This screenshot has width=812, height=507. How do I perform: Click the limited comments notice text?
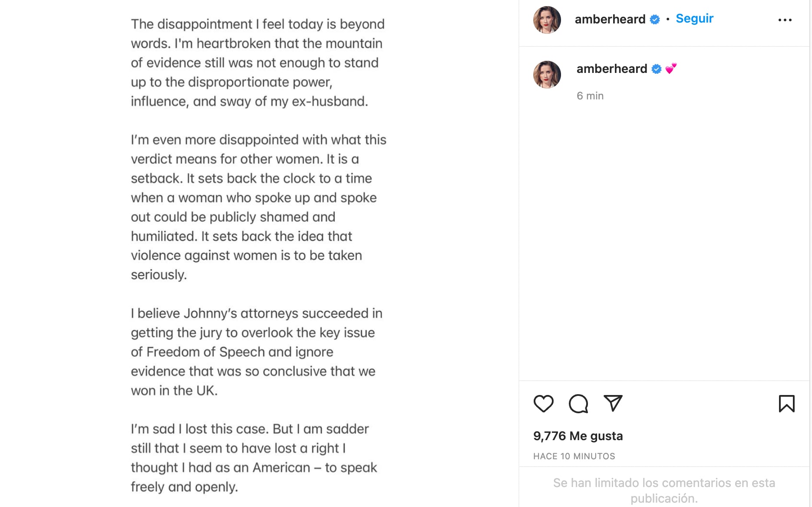(x=664, y=490)
